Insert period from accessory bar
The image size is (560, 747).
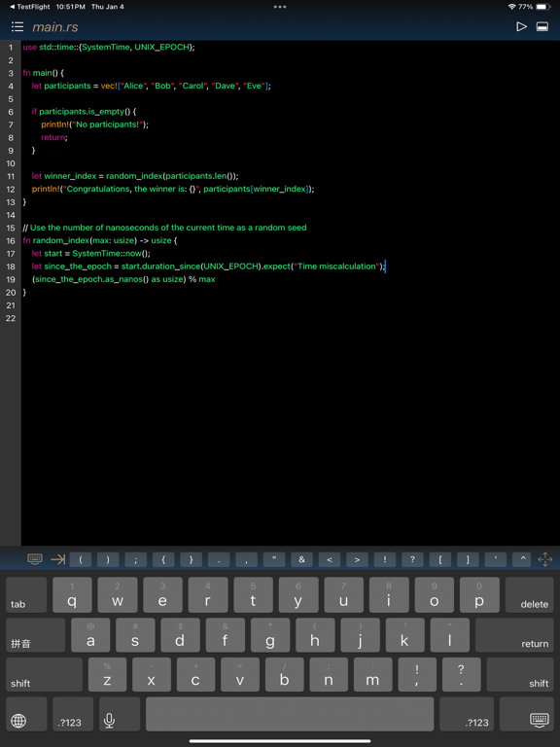click(219, 560)
